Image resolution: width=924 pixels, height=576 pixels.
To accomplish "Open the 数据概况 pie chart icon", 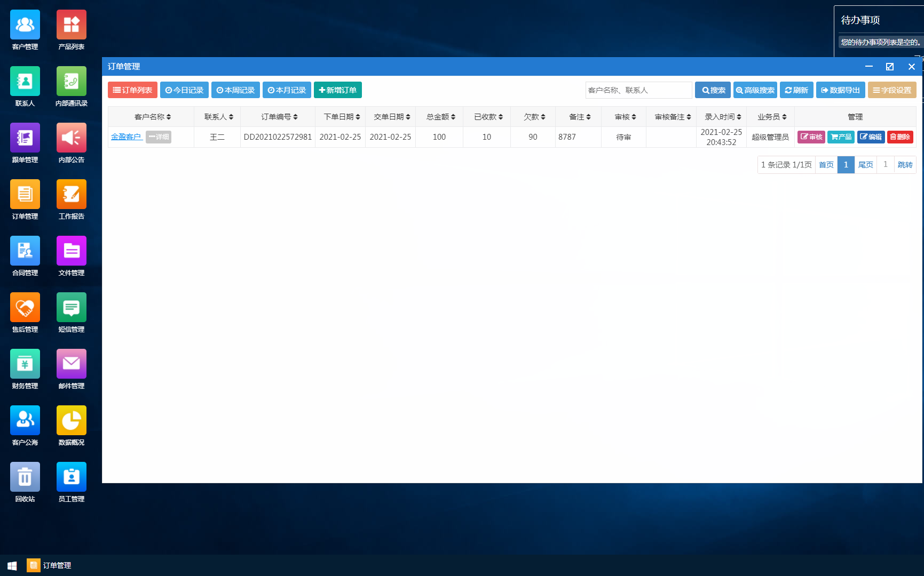I will tap(72, 421).
